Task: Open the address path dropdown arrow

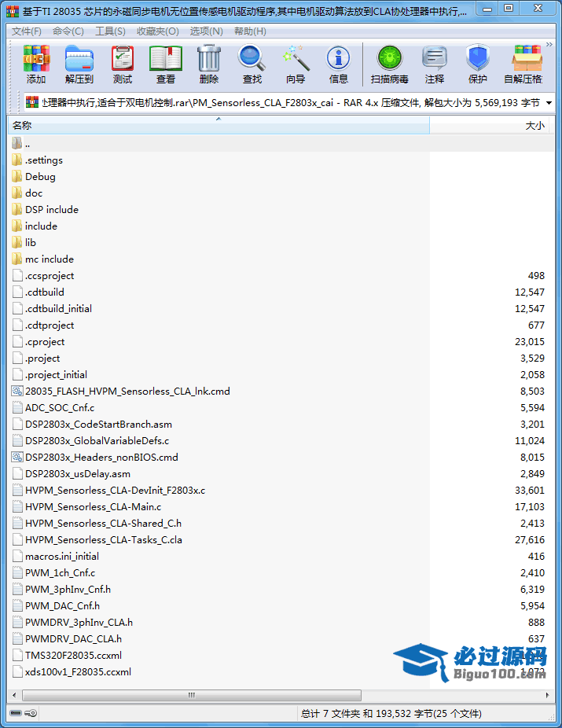Action: click(549, 103)
